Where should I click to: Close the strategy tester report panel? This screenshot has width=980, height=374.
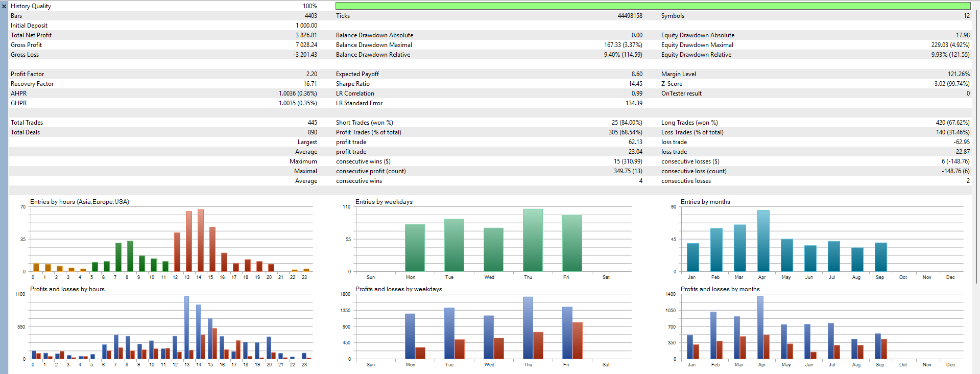(4, 7)
